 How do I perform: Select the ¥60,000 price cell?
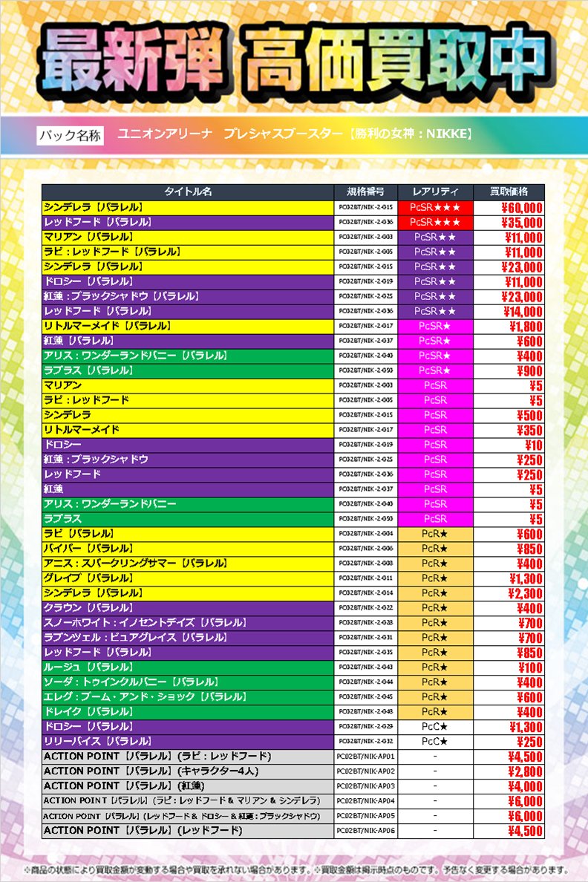[x=509, y=208]
